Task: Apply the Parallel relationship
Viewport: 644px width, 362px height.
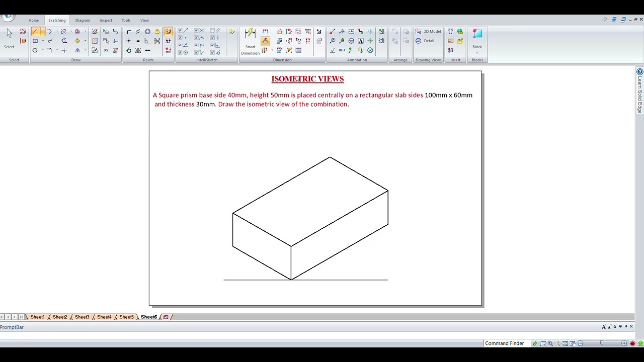Action: click(138, 32)
